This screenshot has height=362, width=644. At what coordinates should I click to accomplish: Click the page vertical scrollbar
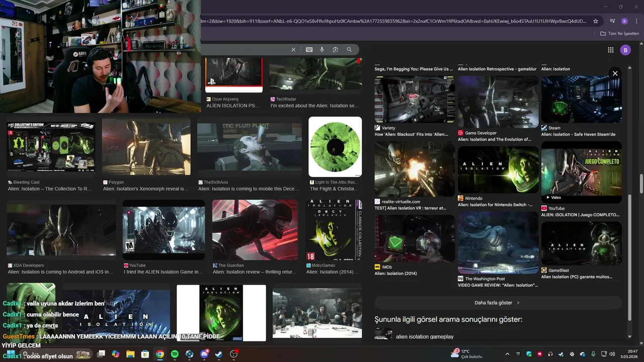click(641, 184)
